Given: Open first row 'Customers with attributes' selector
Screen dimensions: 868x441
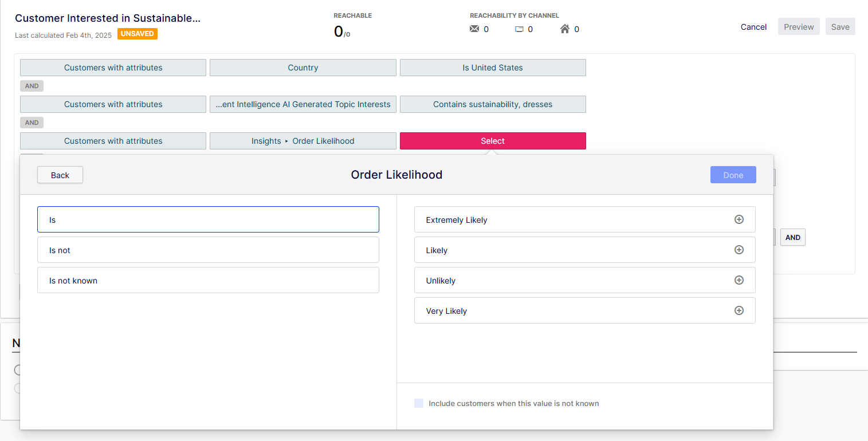Looking at the screenshot, I should click(113, 68).
